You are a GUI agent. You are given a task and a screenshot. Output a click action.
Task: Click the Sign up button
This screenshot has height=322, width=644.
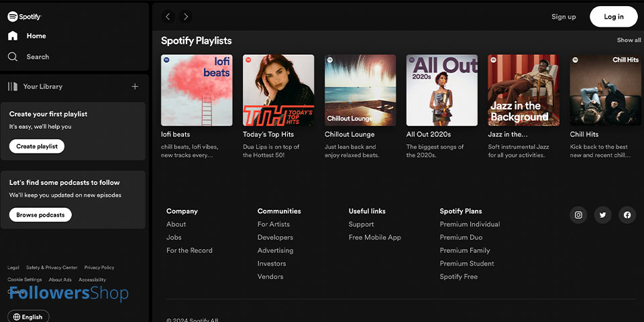pos(563,17)
